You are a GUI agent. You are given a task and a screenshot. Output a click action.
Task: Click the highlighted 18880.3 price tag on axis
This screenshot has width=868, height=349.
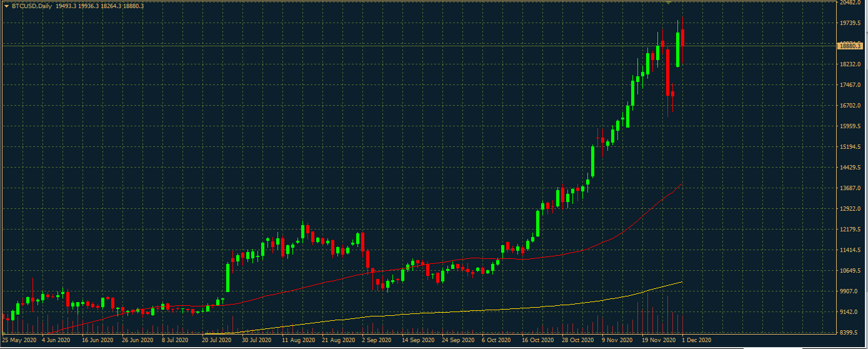point(849,46)
